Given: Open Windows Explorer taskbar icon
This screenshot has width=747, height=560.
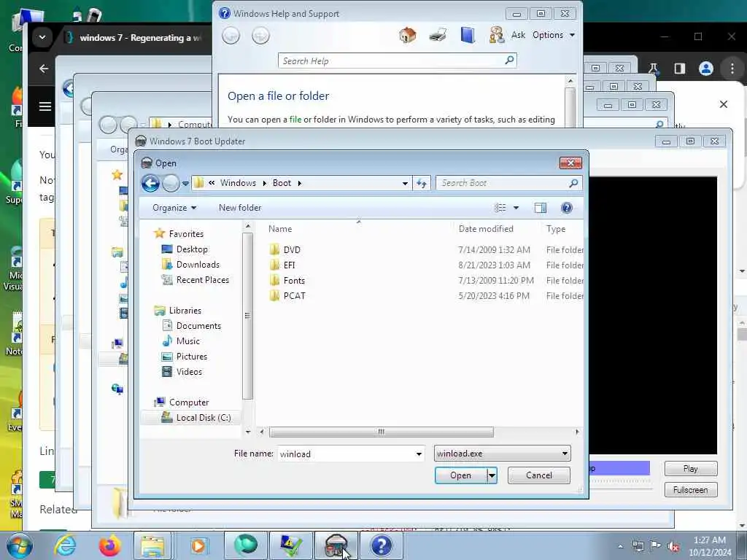Looking at the screenshot, I should point(152,545).
